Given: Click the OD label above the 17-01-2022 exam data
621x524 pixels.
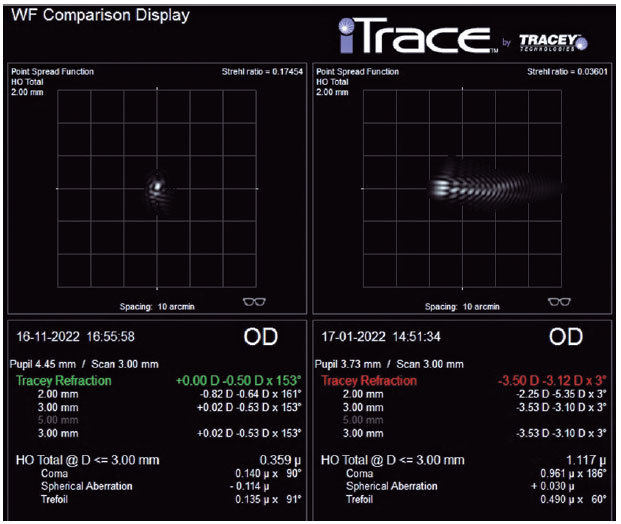Looking at the screenshot, I should pyautogui.click(x=565, y=339).
